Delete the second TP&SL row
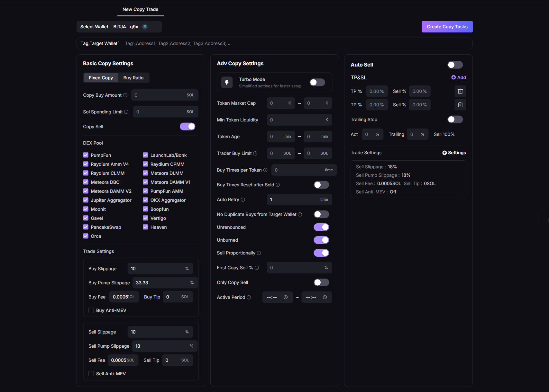 click(x=460, y=105)
